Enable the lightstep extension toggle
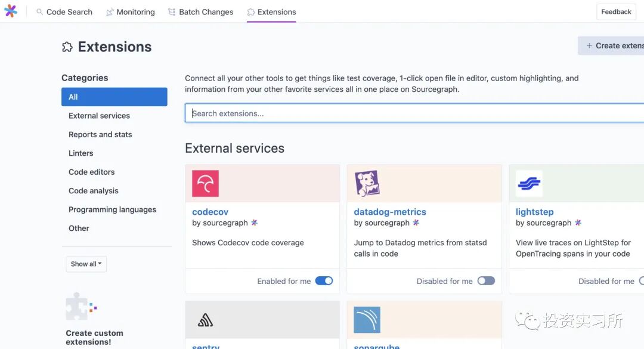Screen dimensions: 644x349 (x=642, y=281)
